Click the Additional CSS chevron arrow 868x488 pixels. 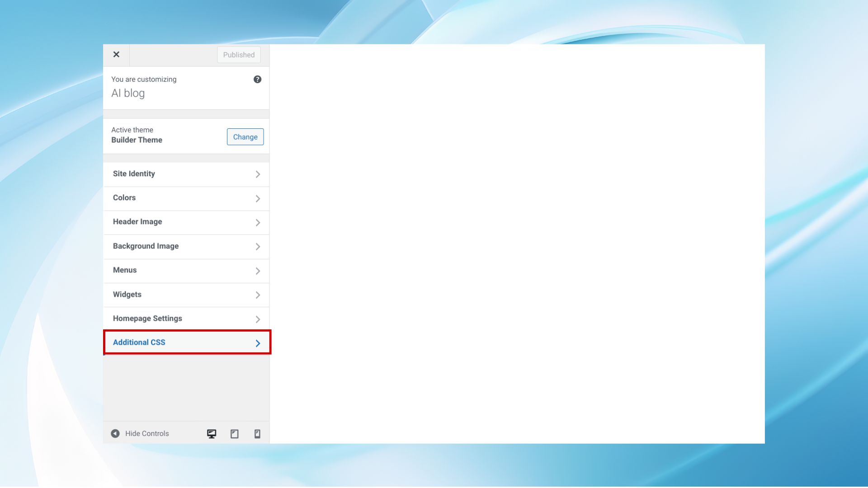(x=258, y=343)
